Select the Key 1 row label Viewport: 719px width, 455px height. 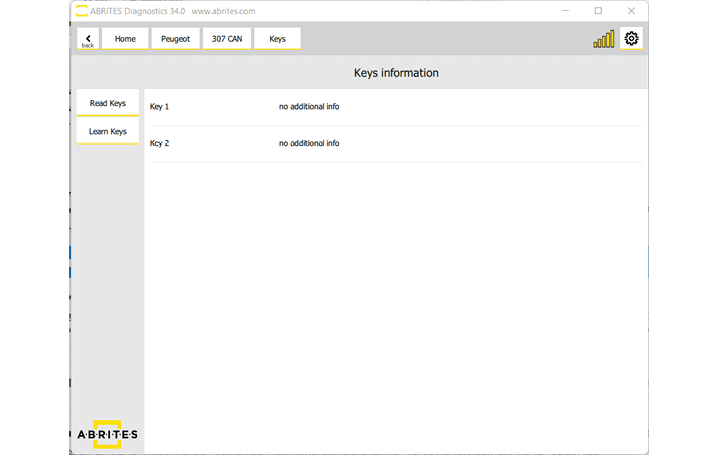coord(160,106)
